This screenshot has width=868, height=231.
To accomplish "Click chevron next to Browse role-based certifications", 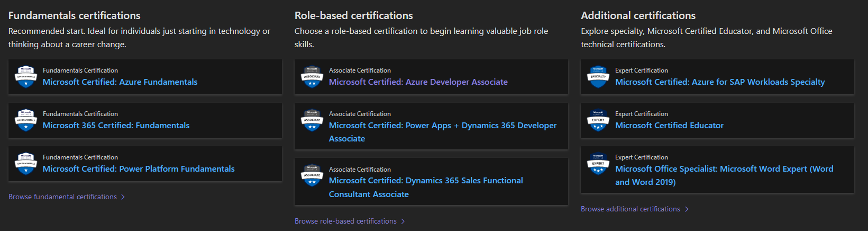I will 403,221.
